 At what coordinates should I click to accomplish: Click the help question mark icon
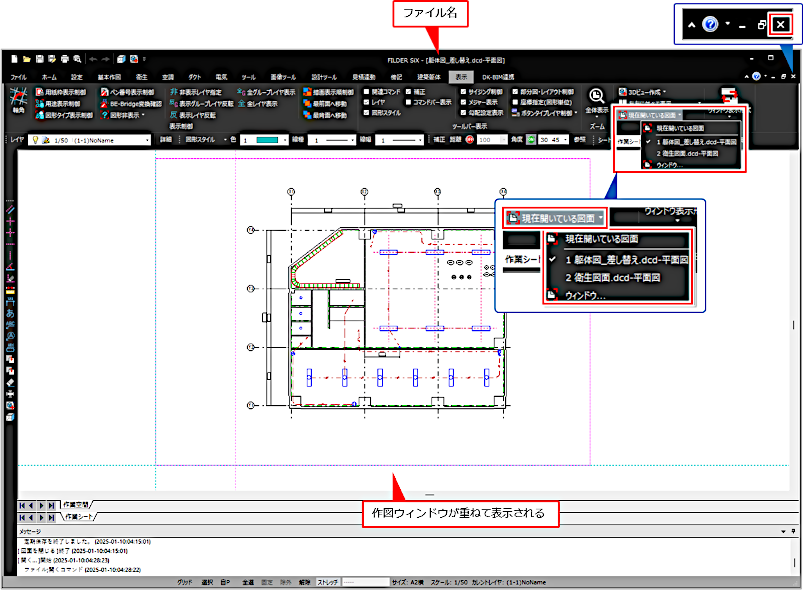coord(755,76)
